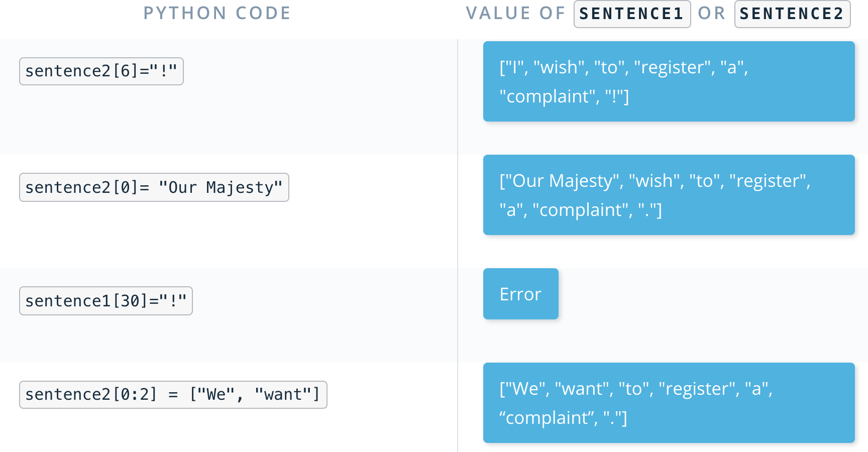Click the "VALUE OF" header text
This screenshot has width=868, height=452.
pos(515,13)
